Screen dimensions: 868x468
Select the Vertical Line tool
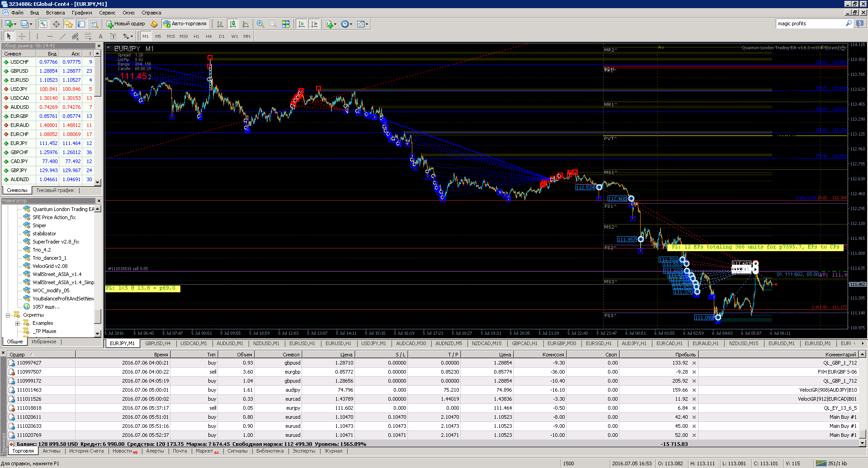[x=37, y=36]
